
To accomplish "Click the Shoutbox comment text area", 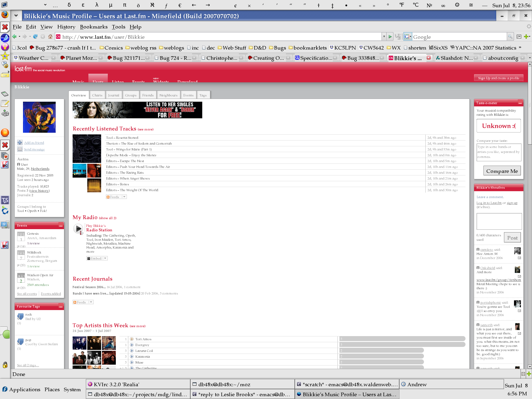I will pyautogui.click(x=499, y=221).
